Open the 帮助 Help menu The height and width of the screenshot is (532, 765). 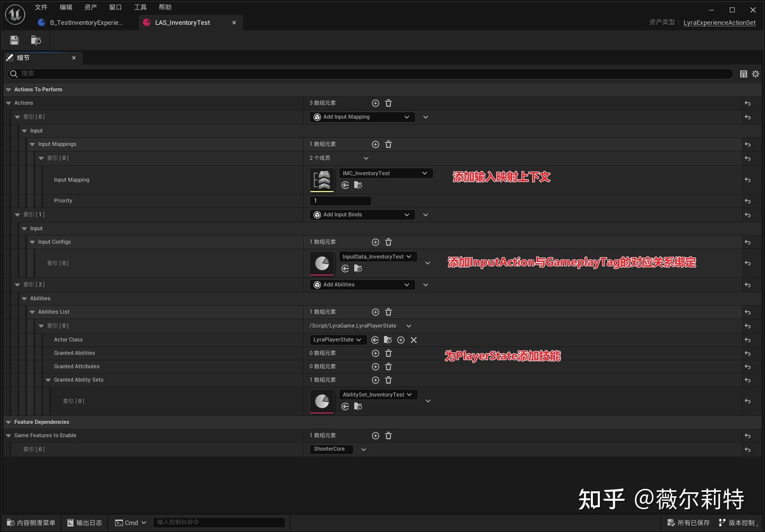click(x=165, y=7)
